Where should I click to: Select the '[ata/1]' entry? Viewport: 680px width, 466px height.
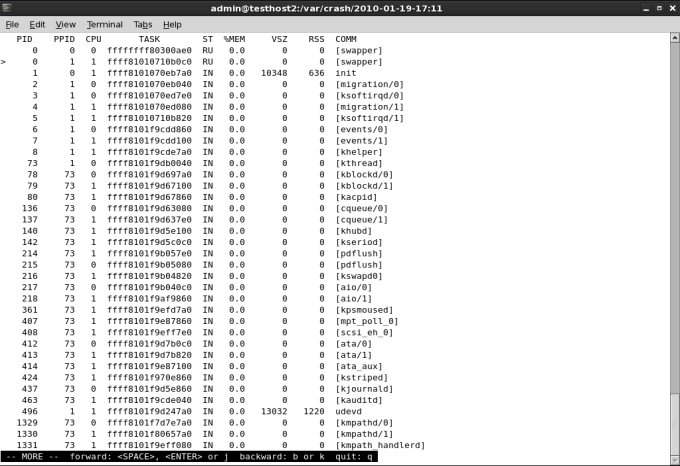coord(354,355)
